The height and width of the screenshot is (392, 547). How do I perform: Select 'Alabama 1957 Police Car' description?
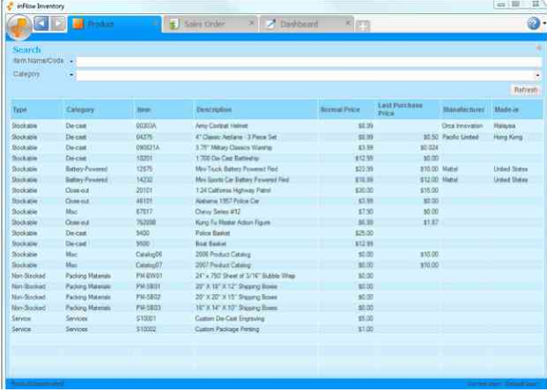pyautogui.click(x=227, y=201)
